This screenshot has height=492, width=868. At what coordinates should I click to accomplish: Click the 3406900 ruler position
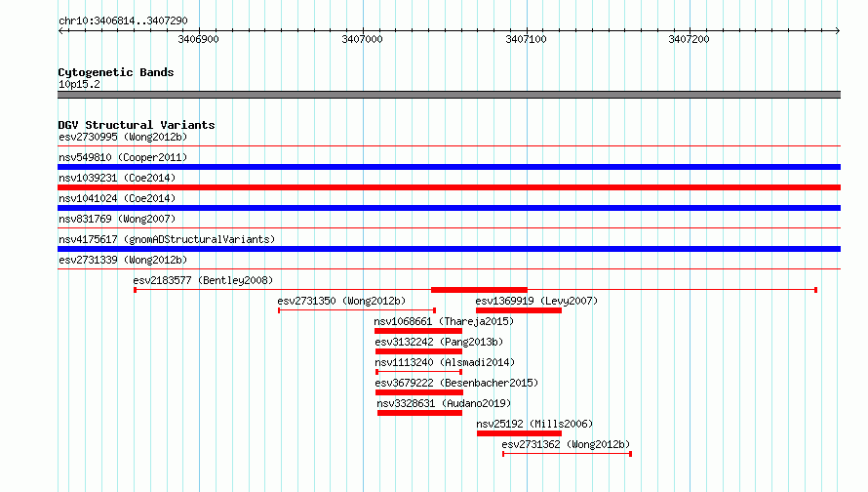click(198, 39)
